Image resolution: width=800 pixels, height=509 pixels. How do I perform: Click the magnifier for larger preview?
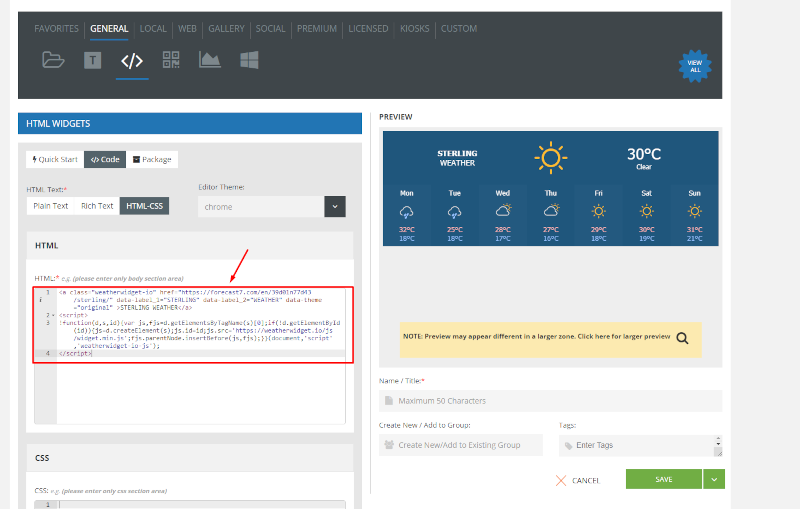tap(682, 338)
